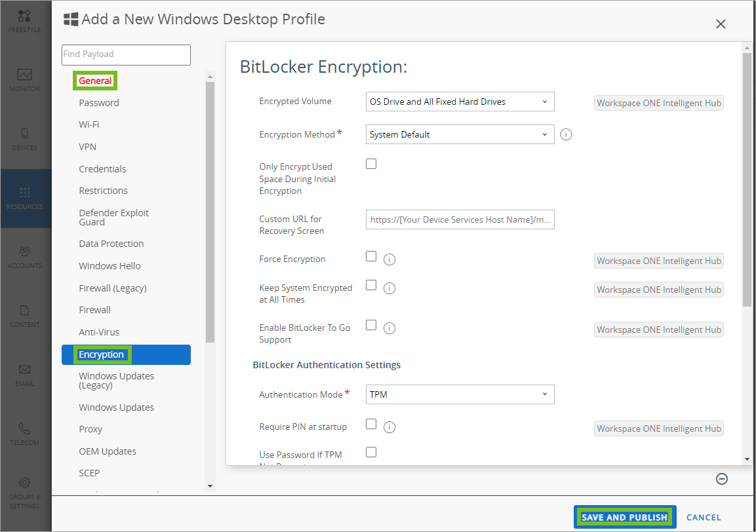Select the Credentials payload
Image resolution: width=756 pixels, height=532 pixels.
(x=102, y=168)
